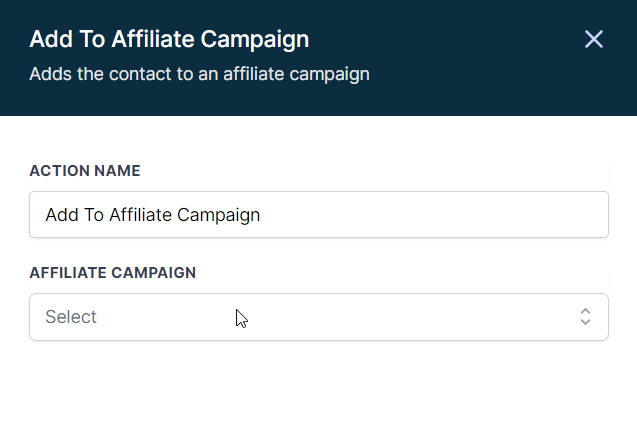This screenshot has height=427, width=637.
Task: Choose a campaign from the Select combo box
Action: click(x=318, y=317)
